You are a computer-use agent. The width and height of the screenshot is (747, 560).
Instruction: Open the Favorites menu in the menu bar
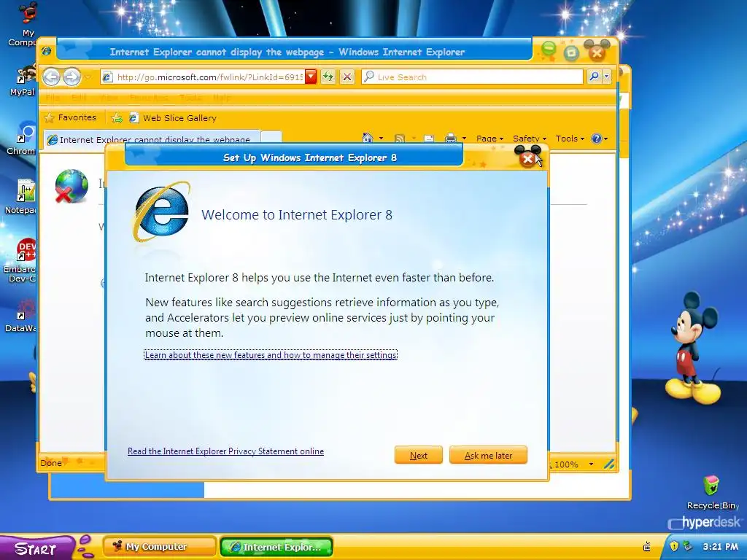(x=149, y=98)
